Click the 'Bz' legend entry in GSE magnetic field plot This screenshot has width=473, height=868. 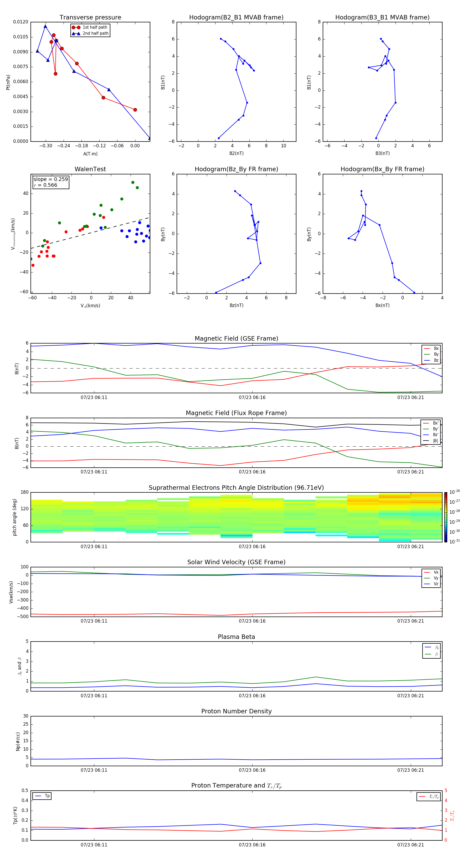coord(431,360)
